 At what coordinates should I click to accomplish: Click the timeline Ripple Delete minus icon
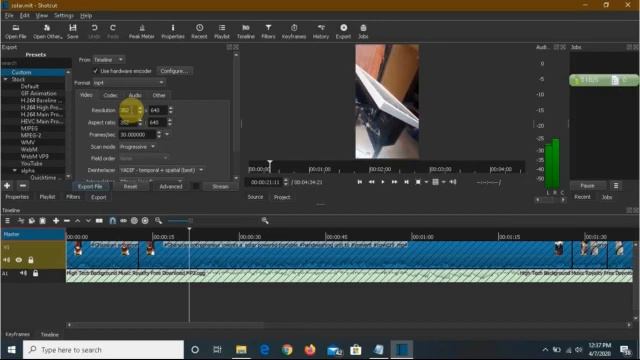pos(67,221)
